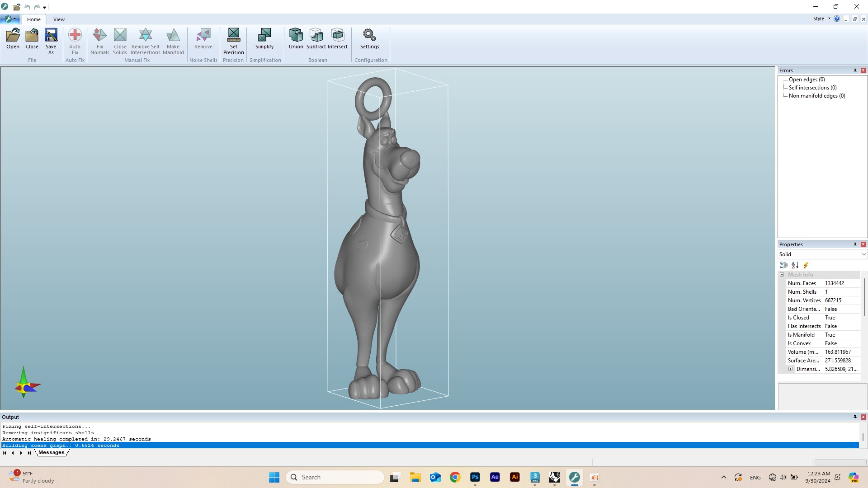This screenshot has height=488, width=868.
Task: Open the Style dropdown menu
Action: [821, 19]
